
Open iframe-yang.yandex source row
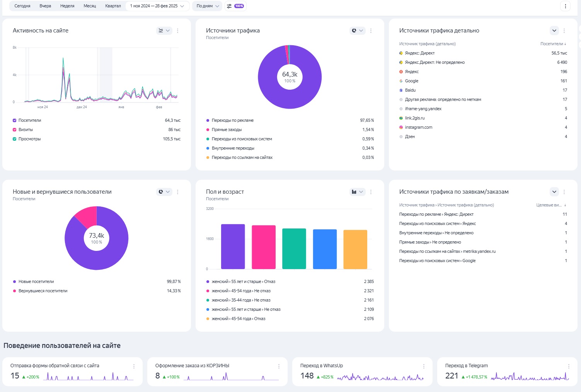pos(483,109)
